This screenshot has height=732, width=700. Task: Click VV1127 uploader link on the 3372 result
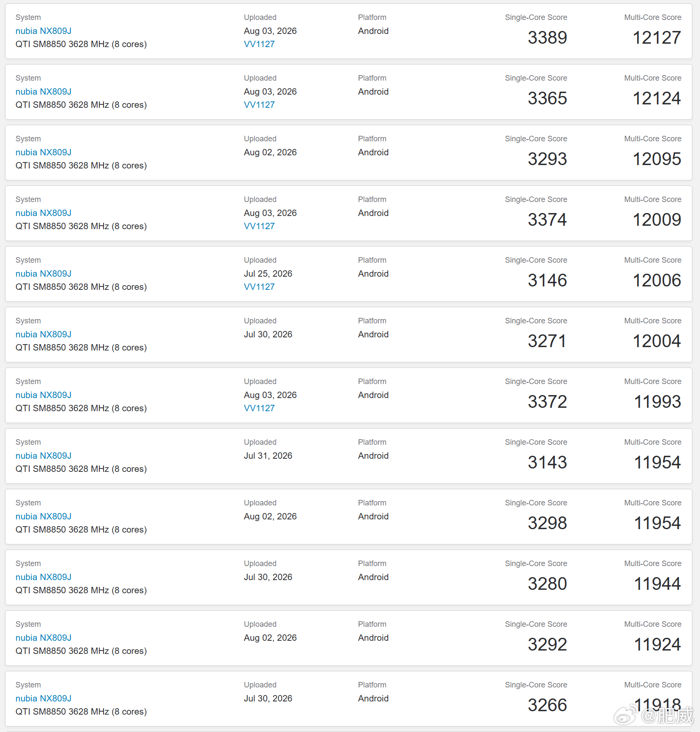[259, 408]
